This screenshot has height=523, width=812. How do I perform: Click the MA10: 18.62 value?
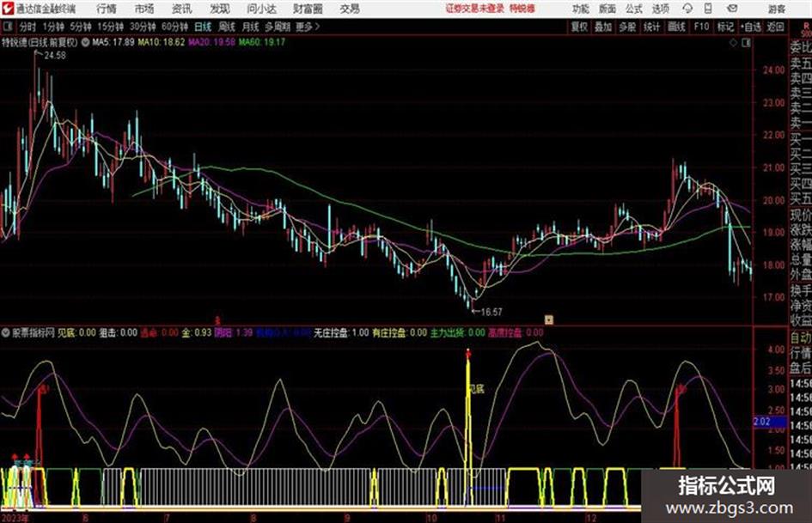pos(161,42)
